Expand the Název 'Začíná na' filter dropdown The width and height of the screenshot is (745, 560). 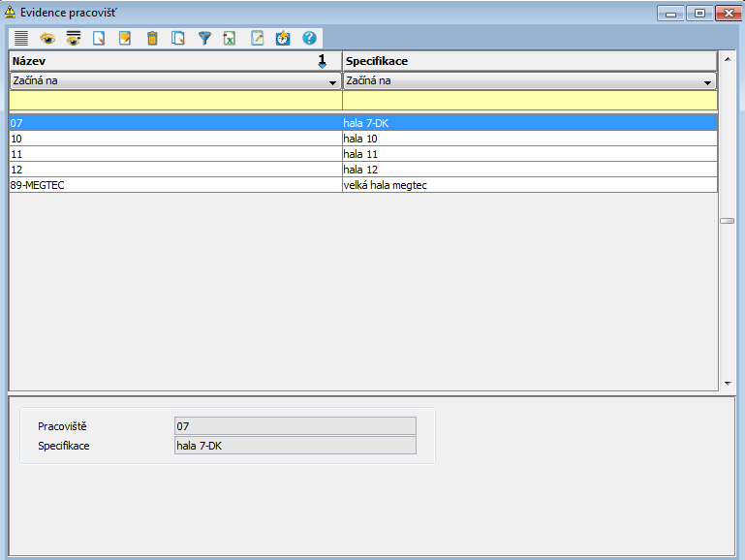[333, 82]
